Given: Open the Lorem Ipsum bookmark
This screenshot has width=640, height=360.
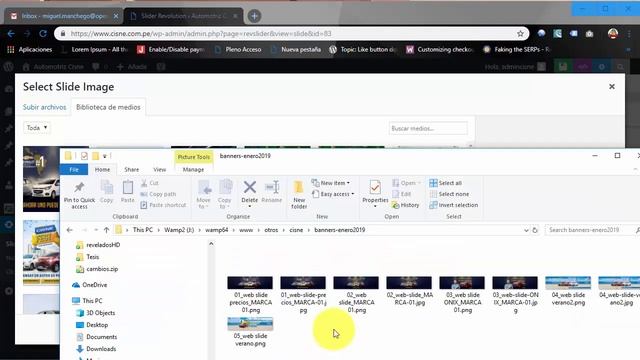Looking at the screenshot, I should coord(95,49).
